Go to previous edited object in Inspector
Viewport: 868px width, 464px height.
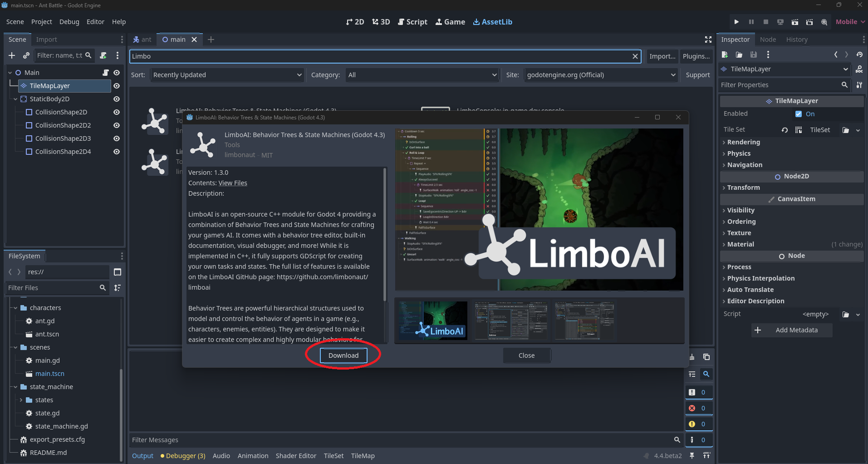coord(836,54)
